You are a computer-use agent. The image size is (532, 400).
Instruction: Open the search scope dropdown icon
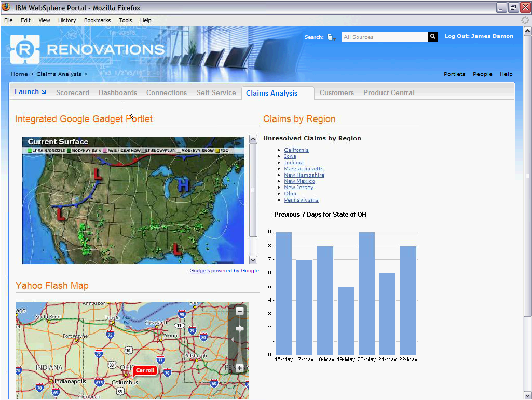[x=332, y=37]
